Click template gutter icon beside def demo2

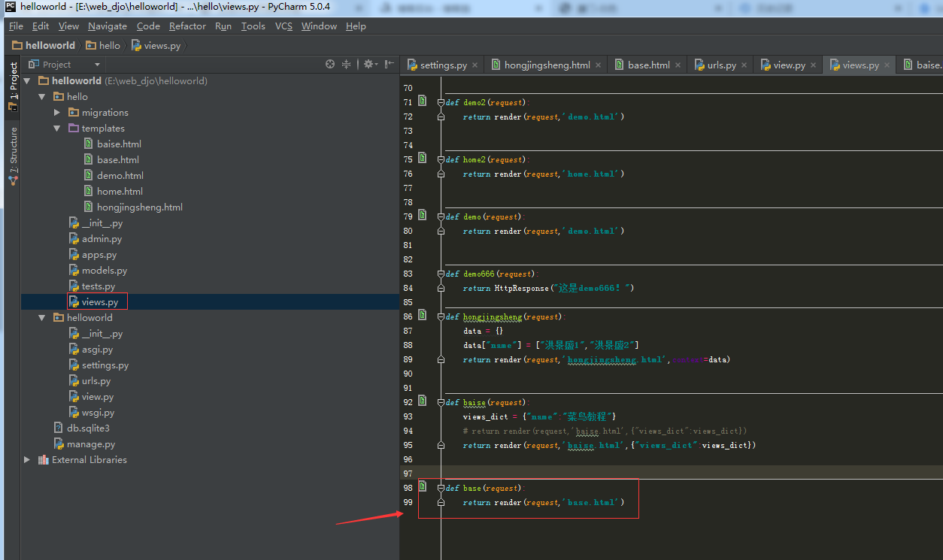(423, 101)
